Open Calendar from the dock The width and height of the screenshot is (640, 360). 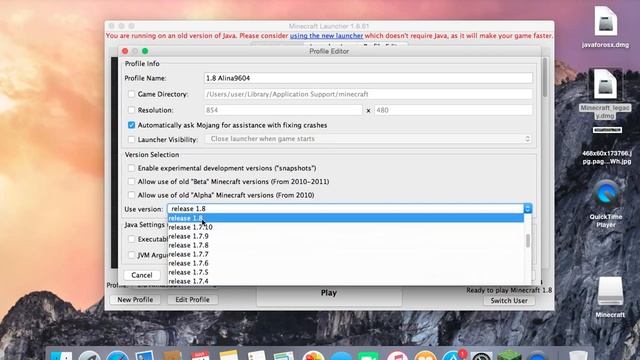tap(200, 355)
